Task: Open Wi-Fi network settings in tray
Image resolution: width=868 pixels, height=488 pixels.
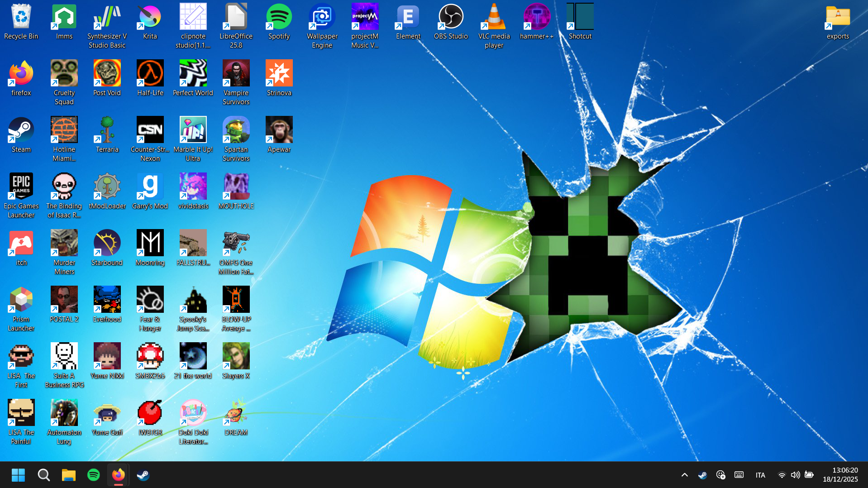Action: pyautogui.click(x=782, y=475)
